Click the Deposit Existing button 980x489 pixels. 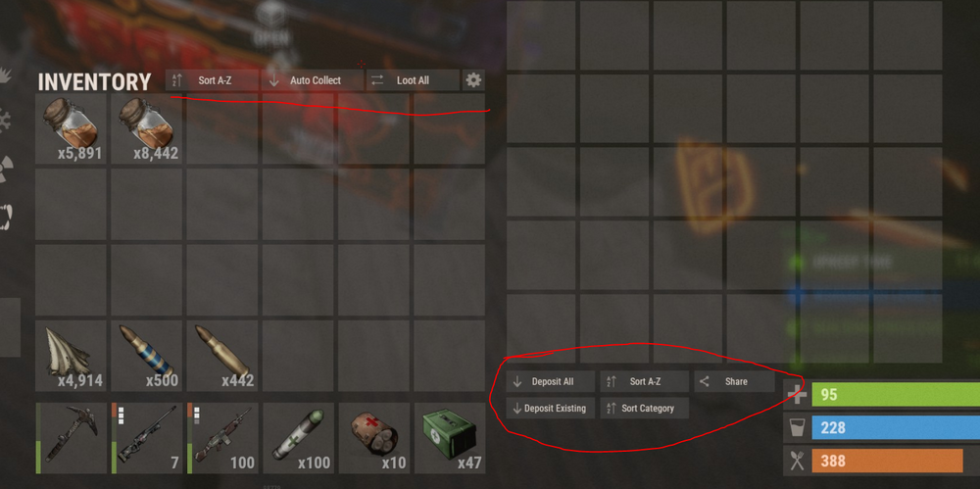coord(551,409)
